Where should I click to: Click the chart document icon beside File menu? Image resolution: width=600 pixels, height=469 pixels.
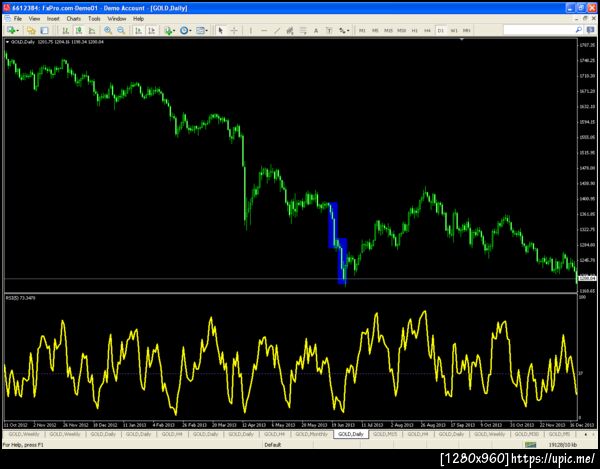pyautogui.click(x=8, y=18)
